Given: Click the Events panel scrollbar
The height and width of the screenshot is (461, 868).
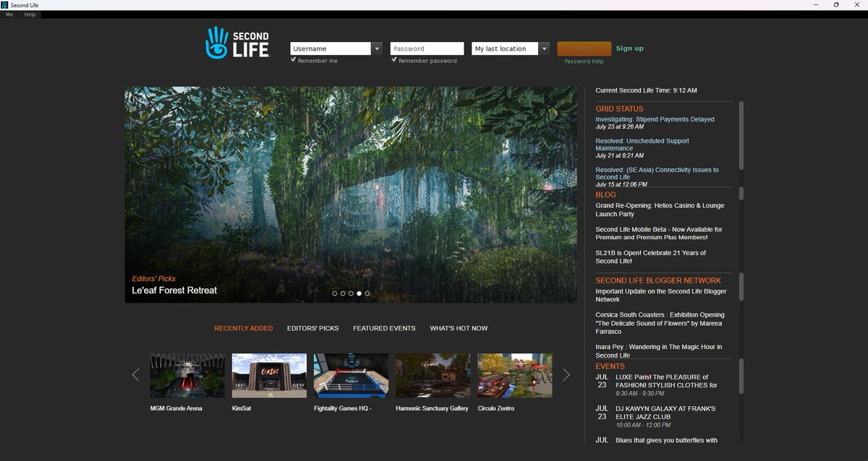Looking at the screenshot, I should (741, 377).
